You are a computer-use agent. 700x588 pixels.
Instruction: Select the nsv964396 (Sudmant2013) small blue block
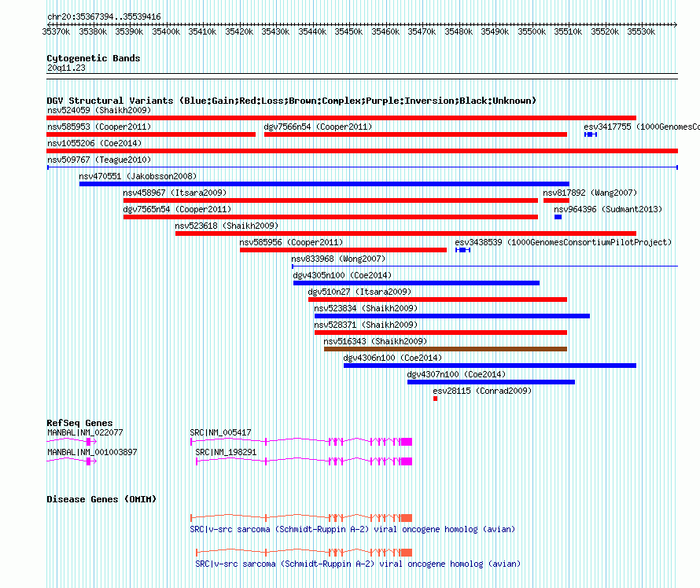[558, 217]
